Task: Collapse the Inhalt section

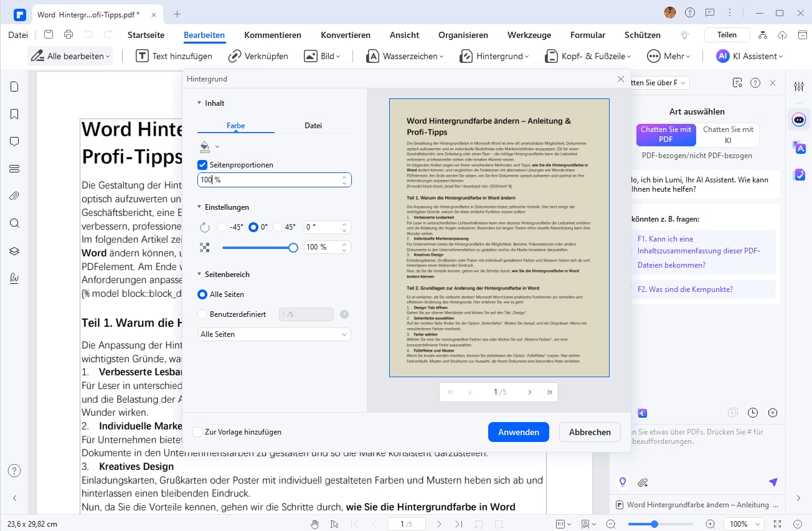Action: point(199,103)
